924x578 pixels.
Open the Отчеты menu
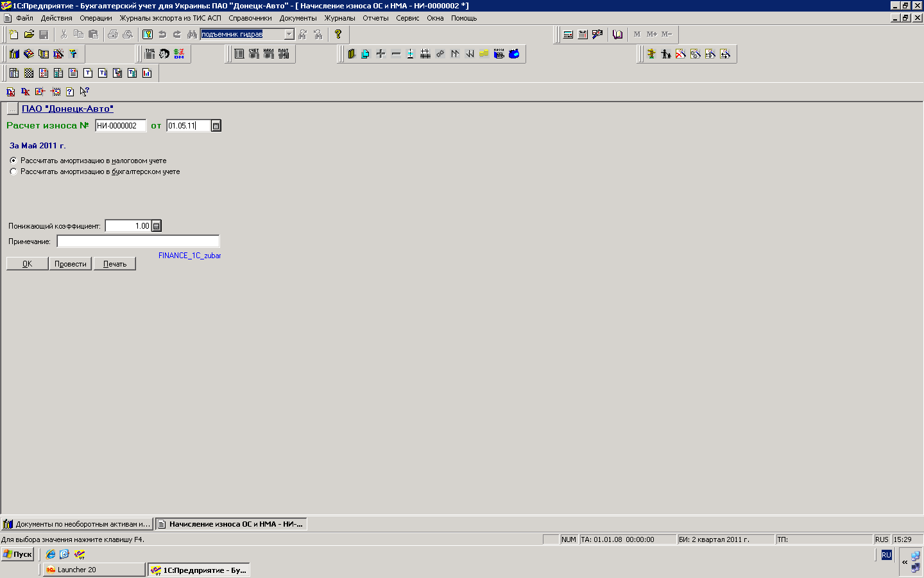click(x=375, y=18)
